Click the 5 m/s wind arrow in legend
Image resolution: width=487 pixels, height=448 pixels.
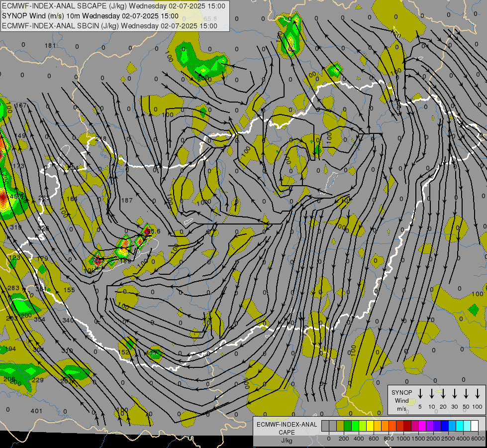(x=420, y=394)
